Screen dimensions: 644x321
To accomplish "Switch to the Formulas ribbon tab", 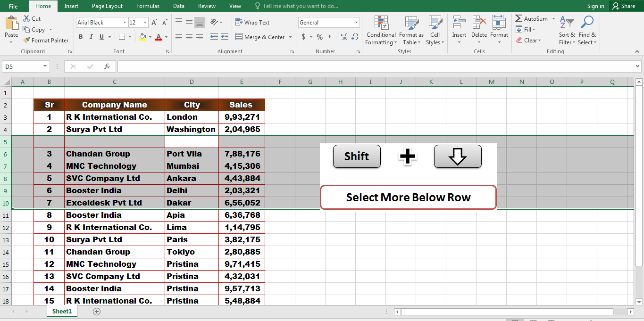I will coord(148,6).
